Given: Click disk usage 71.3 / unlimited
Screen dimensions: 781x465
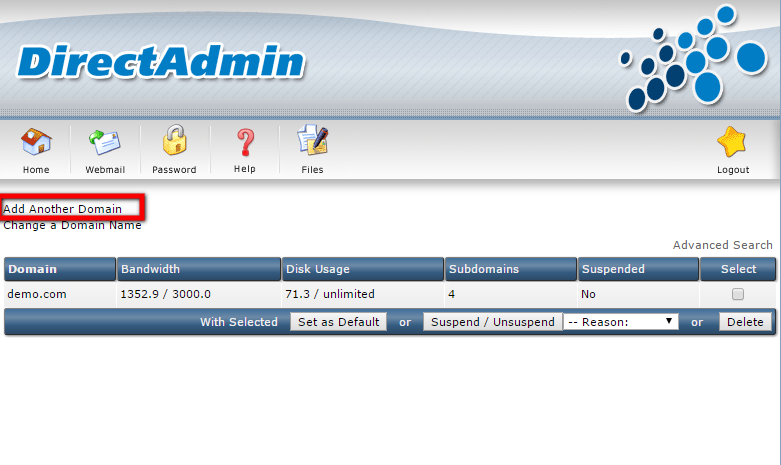Looking at the screenshot, I should tap(330, 294).
